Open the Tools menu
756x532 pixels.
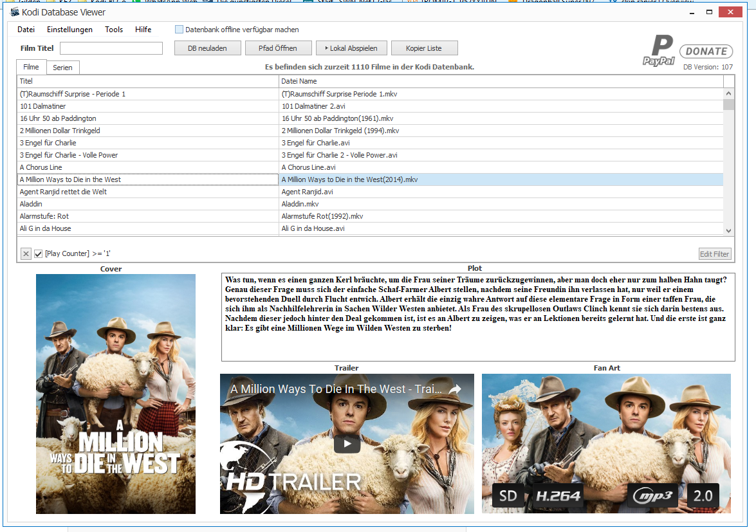pyautogui.click(x=114, y=30)
